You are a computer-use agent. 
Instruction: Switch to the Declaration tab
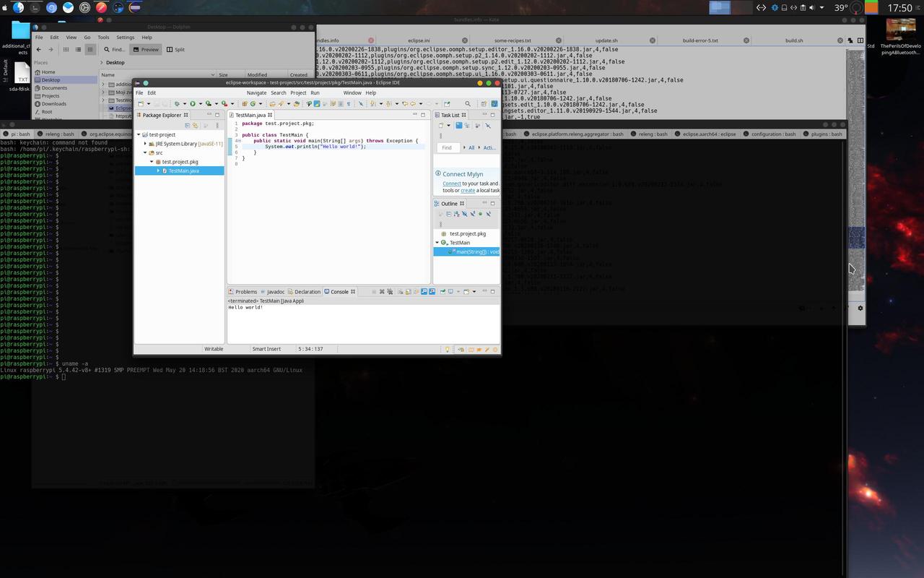[303, 291]
